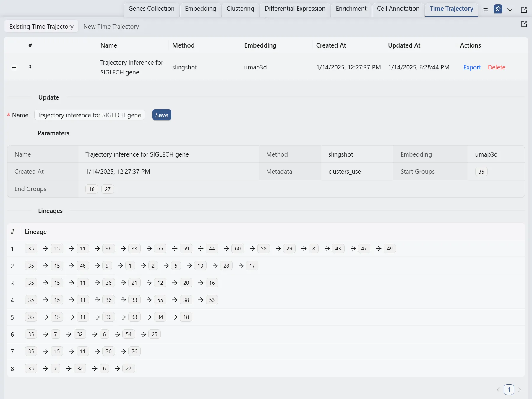Click the Start Groups tag 35
The width and height of the screenshot is (532, 399).
(481, 172)
